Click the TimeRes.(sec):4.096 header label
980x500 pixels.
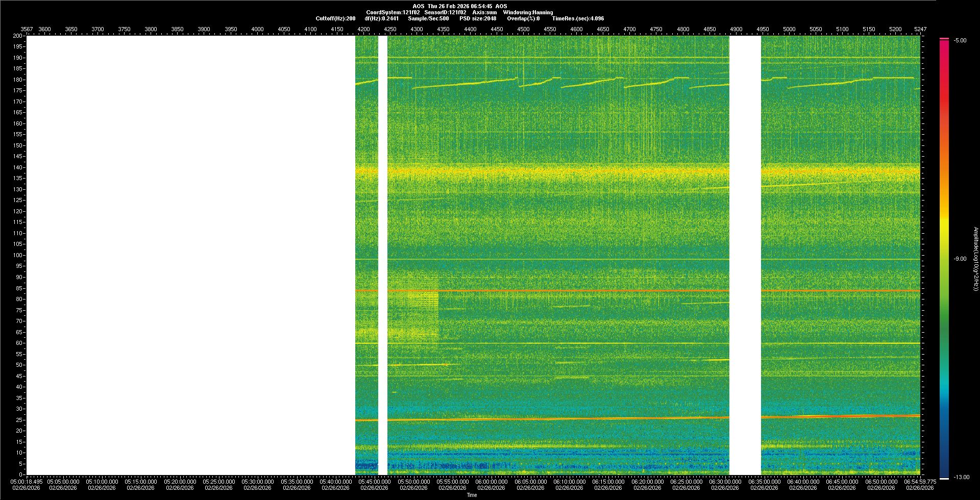(x=578, y=18)
